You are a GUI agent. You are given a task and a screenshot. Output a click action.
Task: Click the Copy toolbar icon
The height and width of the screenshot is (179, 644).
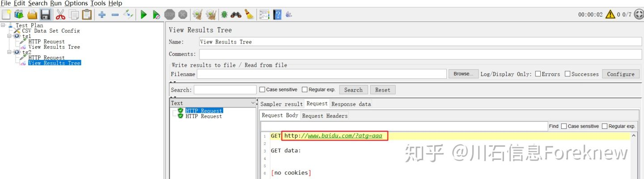pyautogui.click(x=74, y=14)
